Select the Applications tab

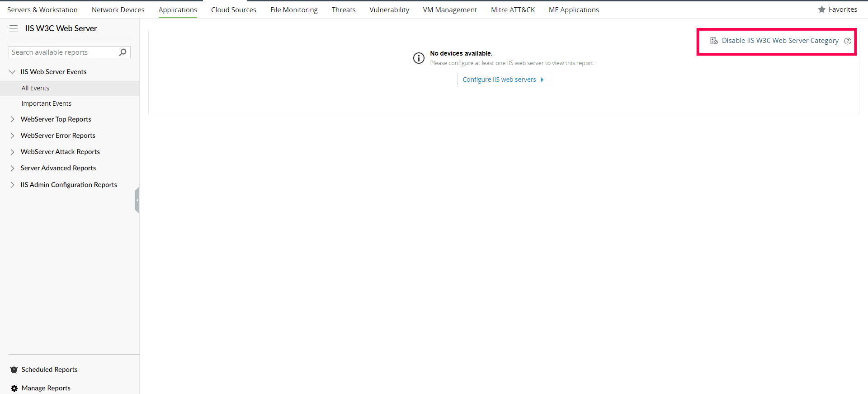(x=178, y=9)
